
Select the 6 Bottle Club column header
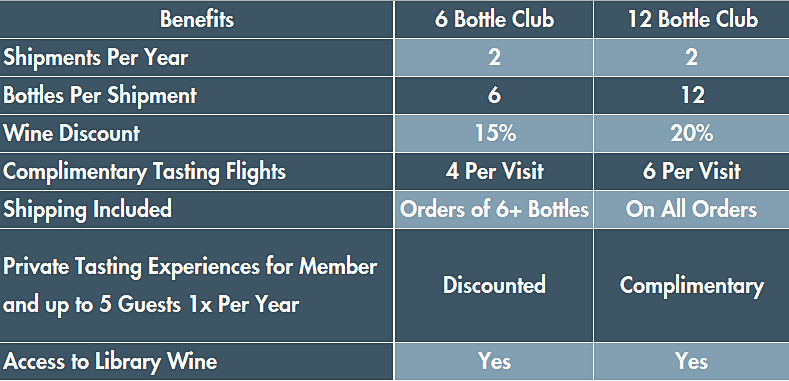pos(494,20)
